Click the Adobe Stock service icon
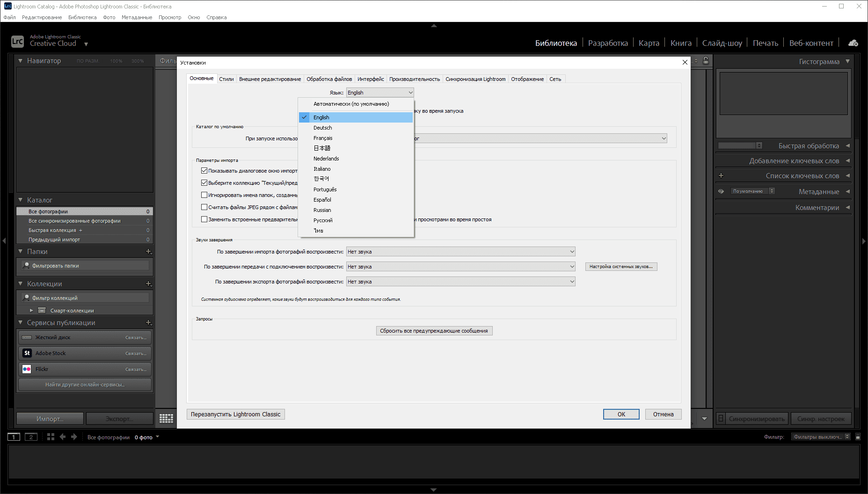 (27, 353)
